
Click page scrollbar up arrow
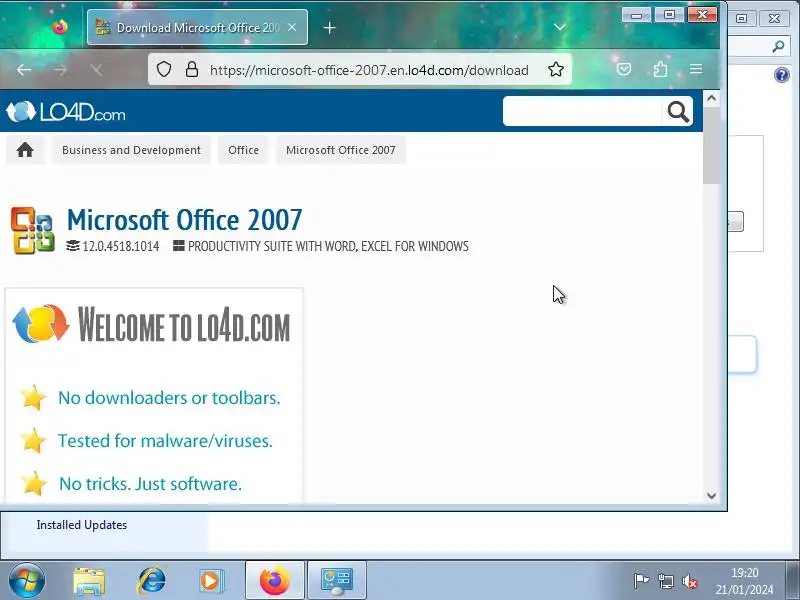pyautogui.click(x=711, y=98)
